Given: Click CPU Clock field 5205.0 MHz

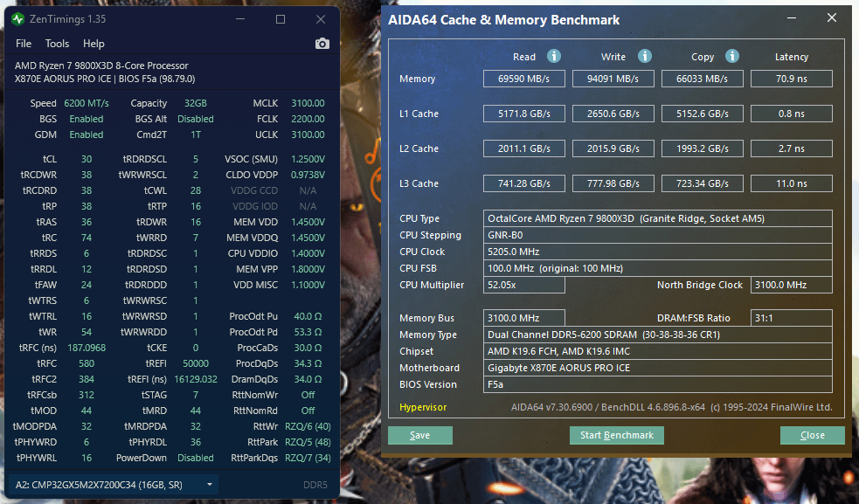Looking at the screenshot, I should tap(658, 252).
